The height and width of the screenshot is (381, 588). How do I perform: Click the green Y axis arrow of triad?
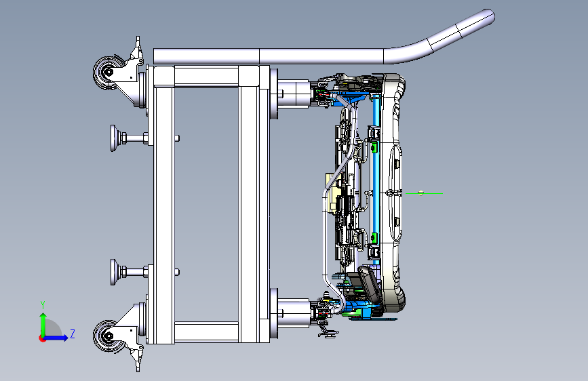click(x=43, y=324)
